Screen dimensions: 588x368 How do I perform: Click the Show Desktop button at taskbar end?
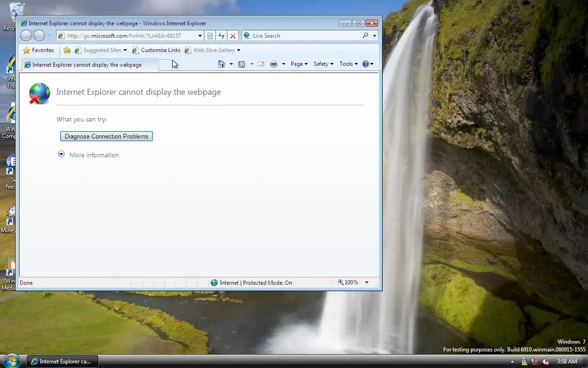point(584,362)
